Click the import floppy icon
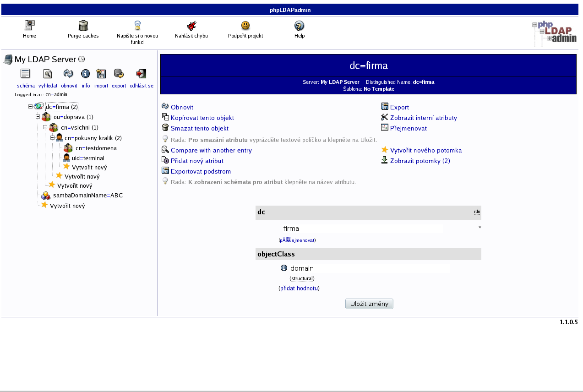The width and height of the screenshot is (583, 392). [101, 74]
